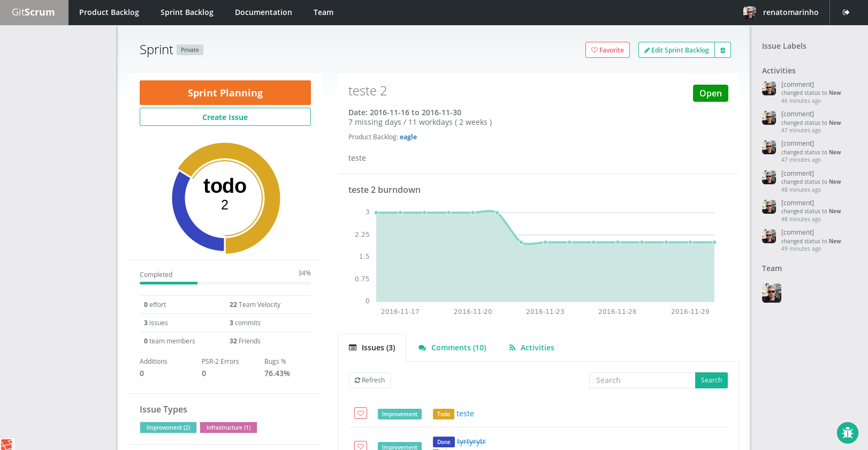Click the 76.43% Bugs value
This screenshot has height=450, width=868.
coord(277,373)
